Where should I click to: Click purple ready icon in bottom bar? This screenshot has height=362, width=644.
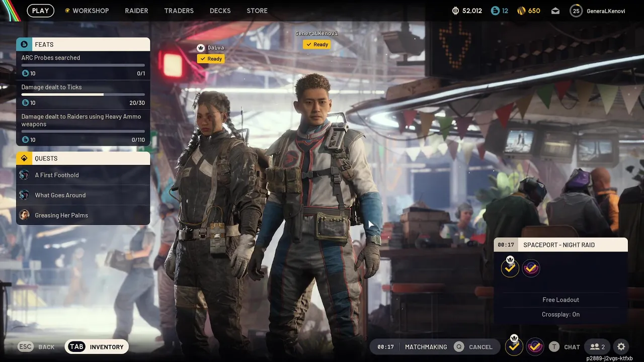click(x=535, y=346)
